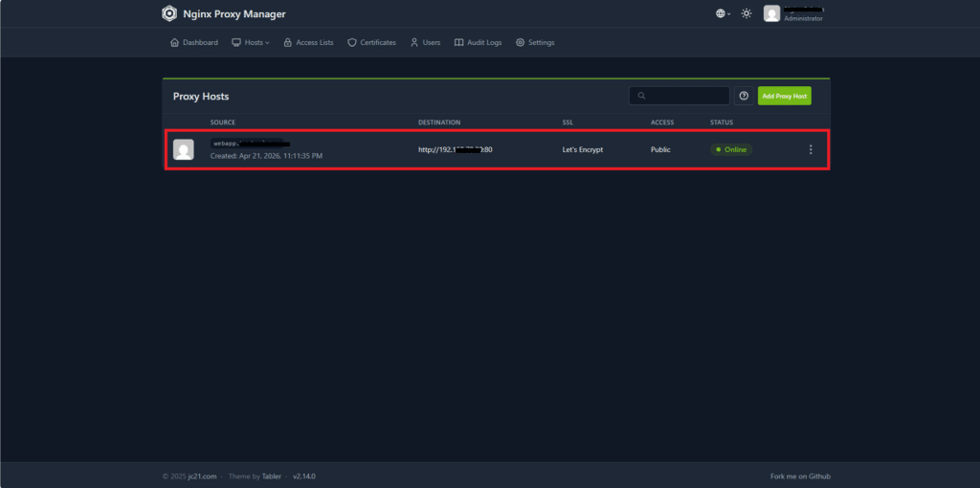
Task: Click the Certificates shield icon
Action: coord(352,42)
